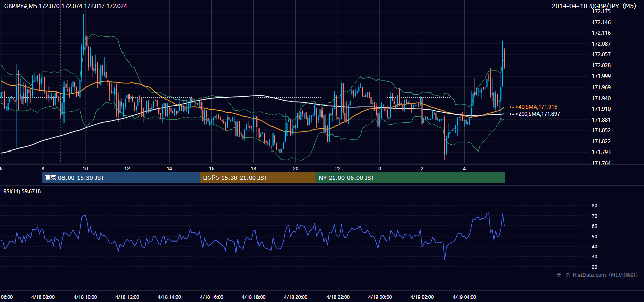Click bottom date label 4/19 00:00
This screenshot has width=644, height=302.
tap(380, 297)
